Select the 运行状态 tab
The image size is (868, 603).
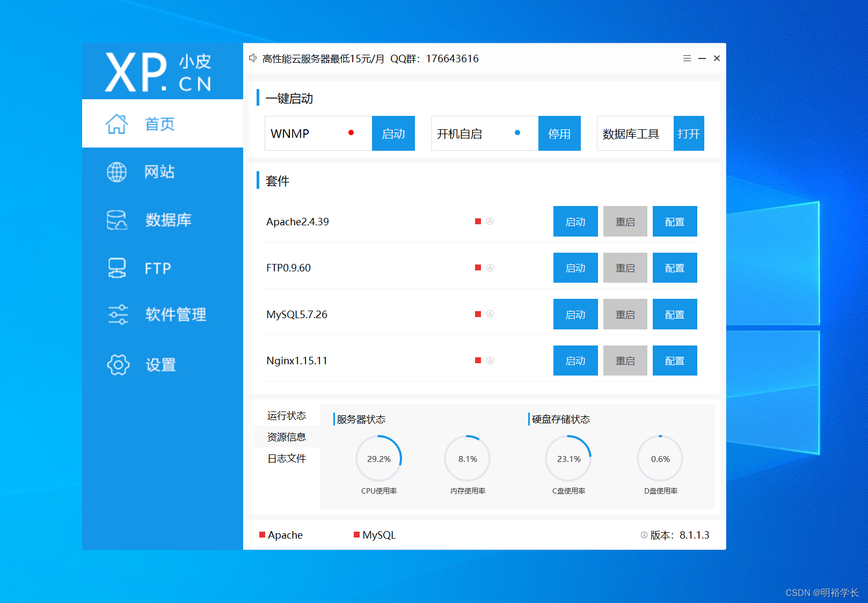287,416
